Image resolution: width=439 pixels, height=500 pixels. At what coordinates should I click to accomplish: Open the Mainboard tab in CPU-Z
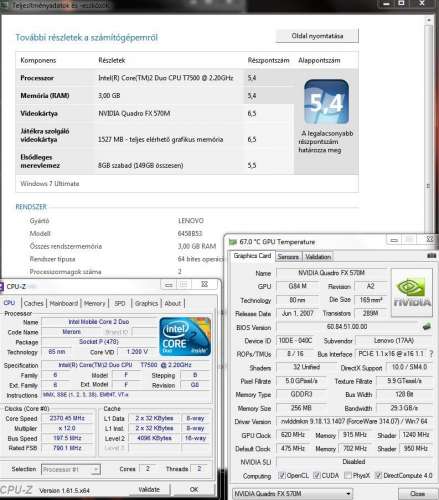(63, 303)
